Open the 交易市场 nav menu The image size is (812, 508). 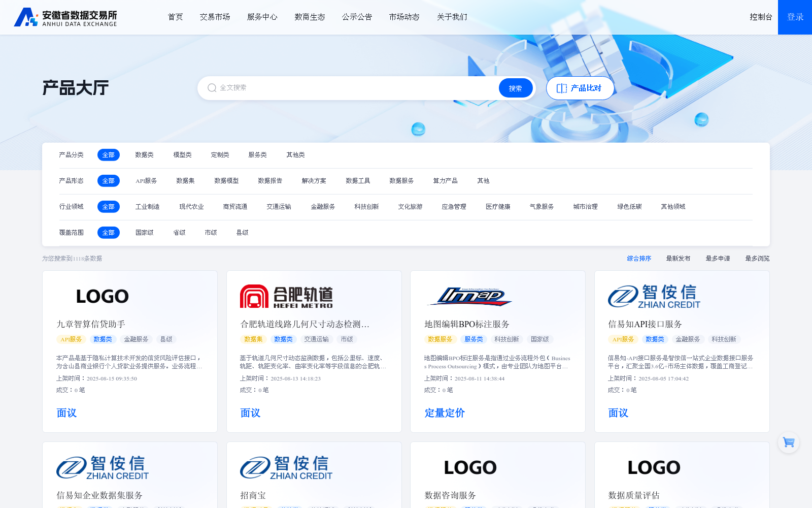tap(215, 17)
